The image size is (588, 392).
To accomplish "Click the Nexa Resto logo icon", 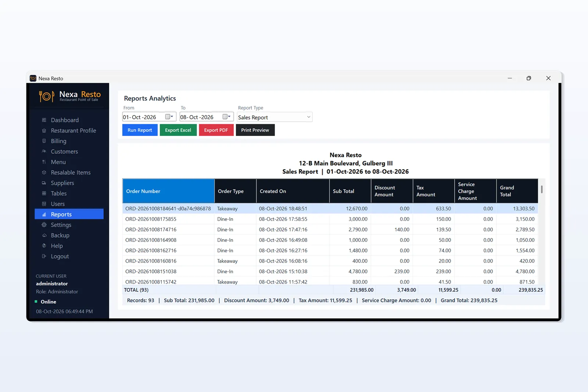I will coord(47,96).
